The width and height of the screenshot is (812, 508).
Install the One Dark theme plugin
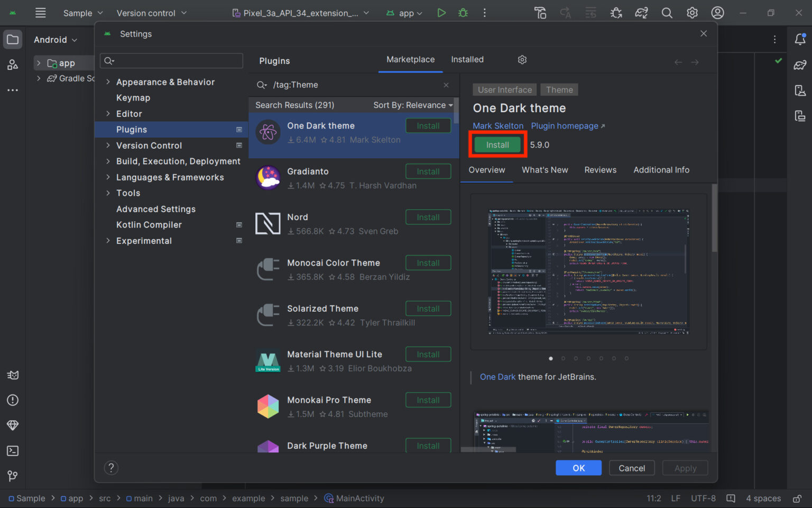click(x=496, y=144)
